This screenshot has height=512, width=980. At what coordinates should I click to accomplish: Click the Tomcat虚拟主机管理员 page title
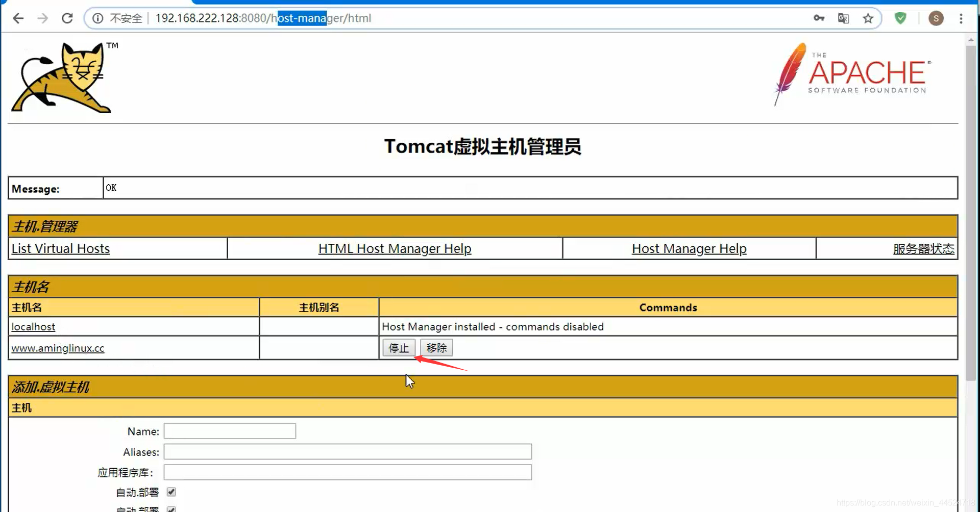pos(483,146)
